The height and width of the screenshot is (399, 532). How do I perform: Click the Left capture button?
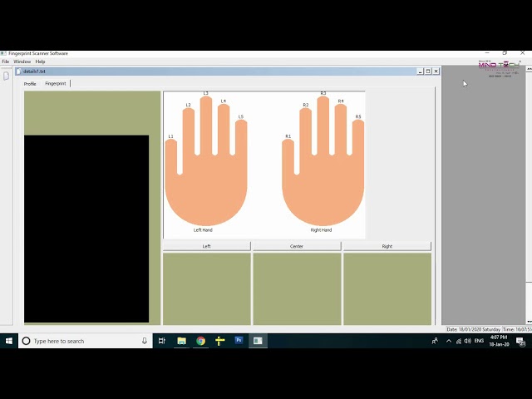pyautogui.click(x=207, y=246)
